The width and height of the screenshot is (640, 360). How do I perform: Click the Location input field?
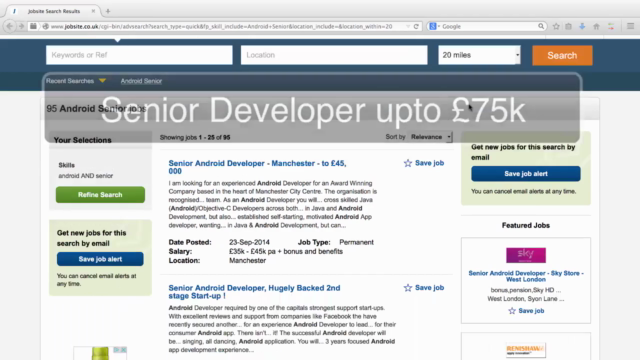click(334, 55)
